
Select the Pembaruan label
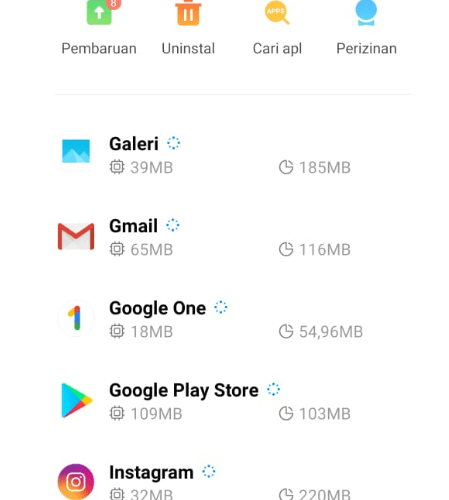click(99, 49)
